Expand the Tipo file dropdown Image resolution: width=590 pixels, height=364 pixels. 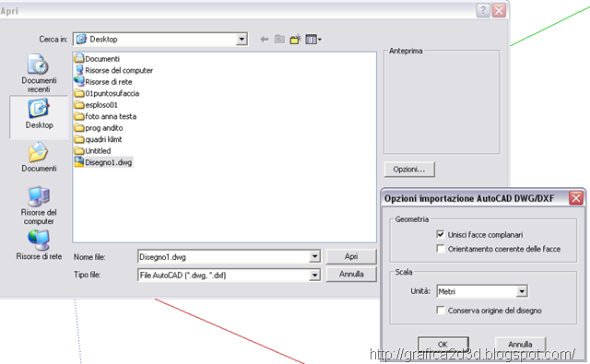point(314,276)
